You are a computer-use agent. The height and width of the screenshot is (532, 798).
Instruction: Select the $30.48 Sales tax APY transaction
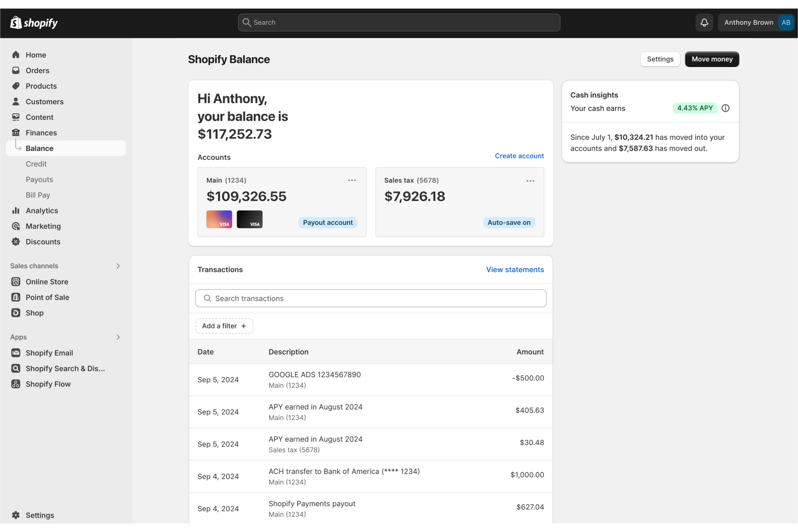click(x=370, y=444)
